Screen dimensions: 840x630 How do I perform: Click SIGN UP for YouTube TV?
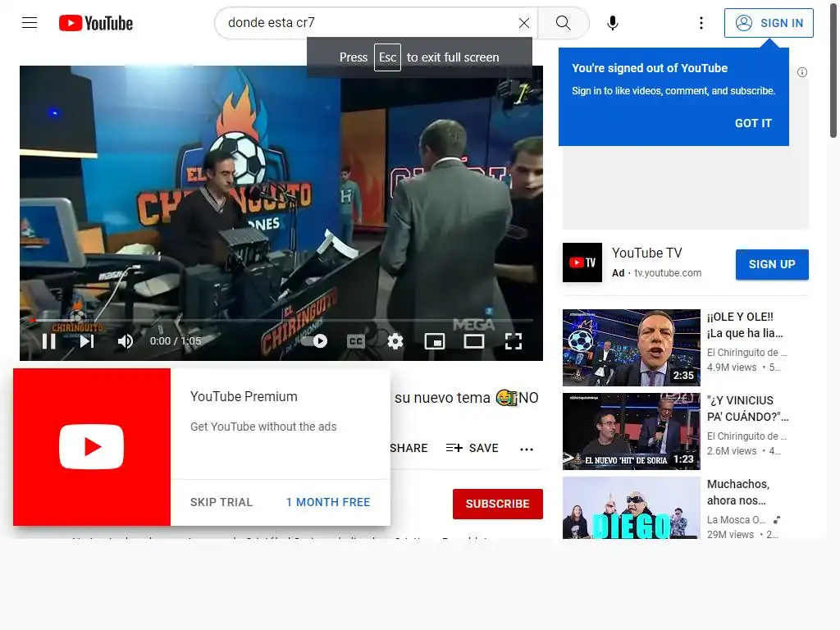pos(772,264)
